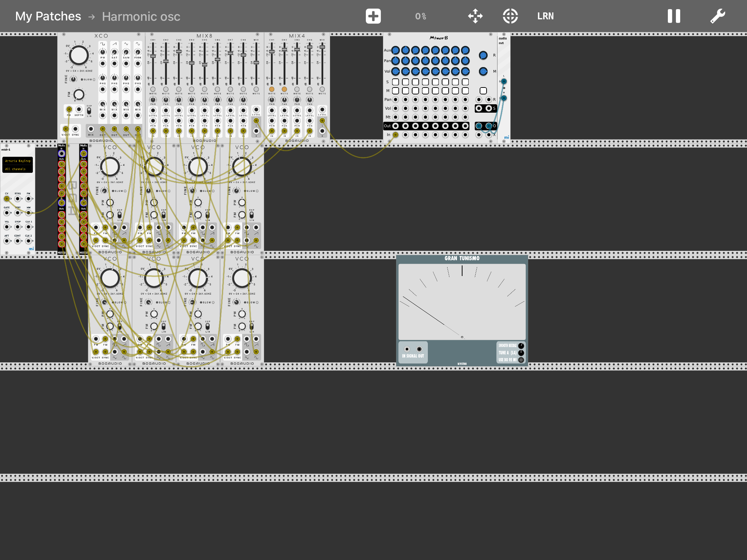Image resolution: width=747 pixels, height=560 pixels.
Task: Click the midi-1 VEL output jack
Action: click(7, 227)
